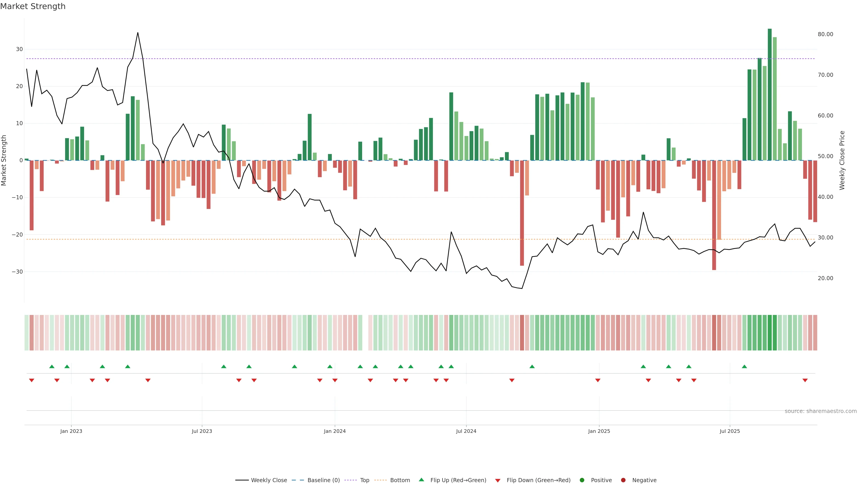Click the first flip-down marker at far left
The height and width of the screenshot is (488, 868).
(x=32, y=380)
